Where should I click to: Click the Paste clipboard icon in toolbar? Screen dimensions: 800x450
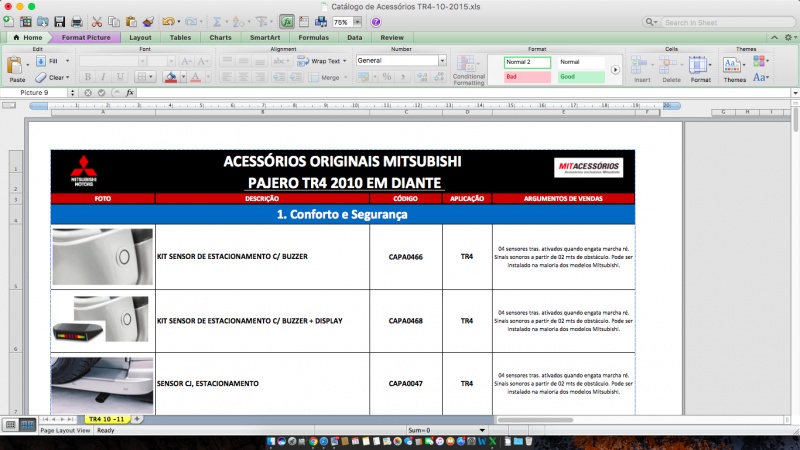pos(131,22)
